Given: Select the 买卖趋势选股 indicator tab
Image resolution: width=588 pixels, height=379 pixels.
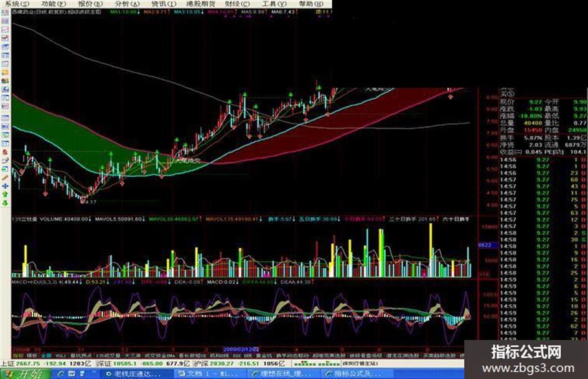Looking at the screenshot, I should coord(439,355).
